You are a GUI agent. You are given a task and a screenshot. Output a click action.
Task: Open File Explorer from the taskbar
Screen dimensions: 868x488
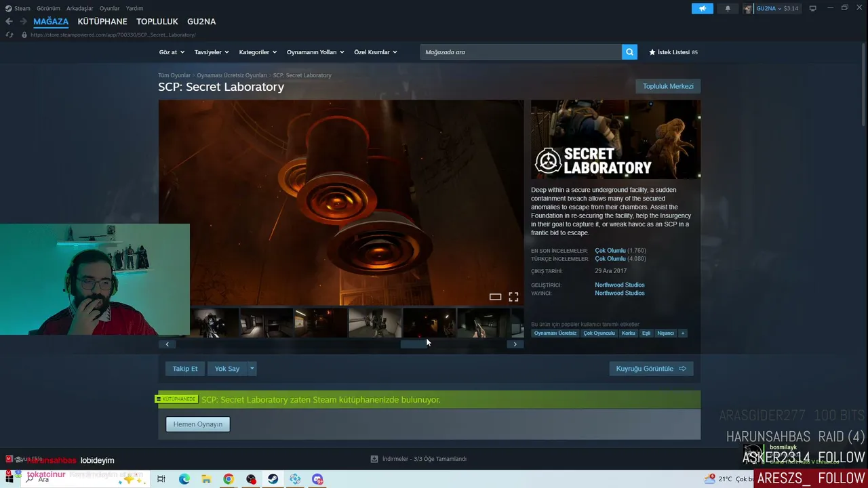pyautogui.click(x=206, y=479)
